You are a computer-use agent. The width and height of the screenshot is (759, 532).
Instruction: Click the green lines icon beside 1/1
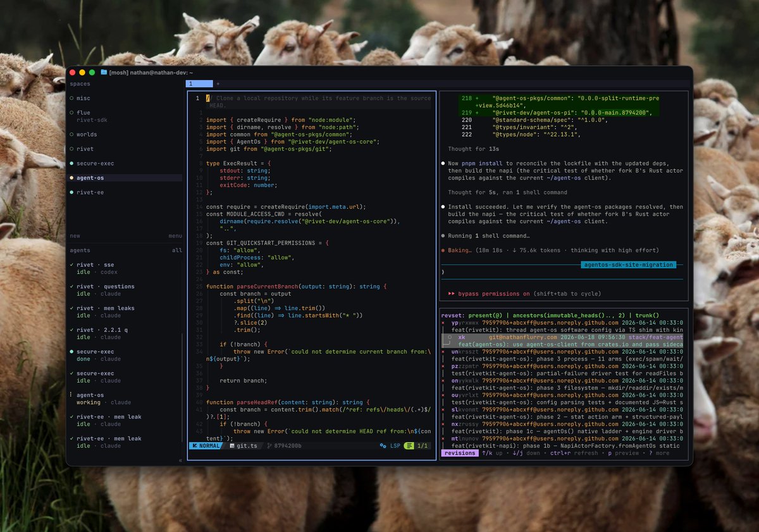click(410, 446)
